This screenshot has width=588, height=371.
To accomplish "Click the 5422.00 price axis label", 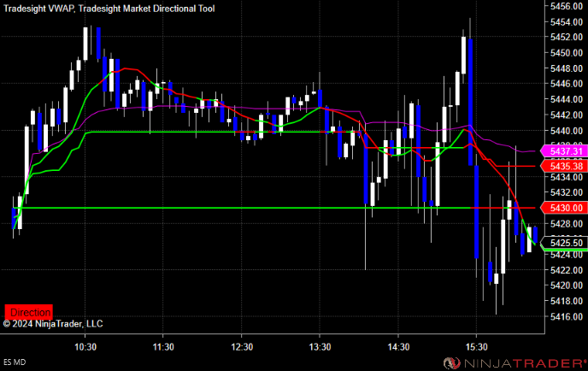I will click(567, 270).
